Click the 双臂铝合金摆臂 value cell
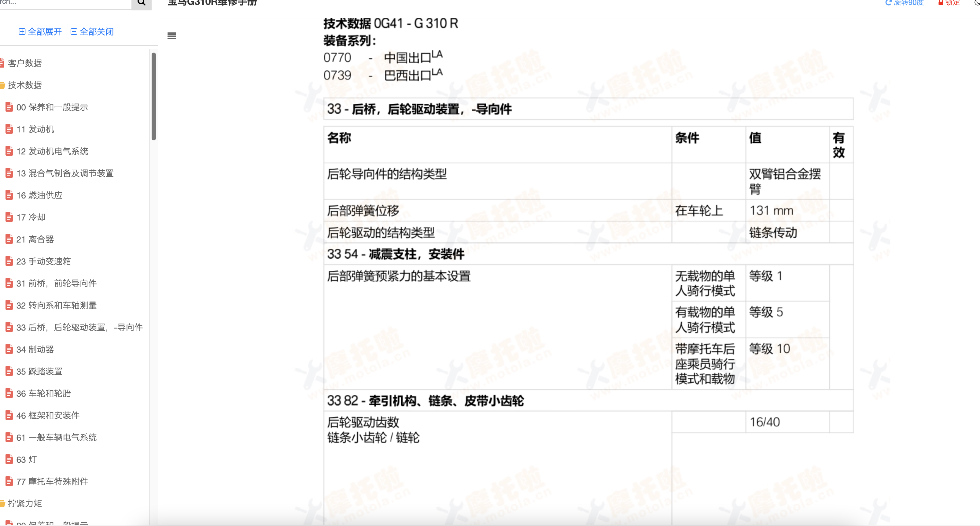 (x=787, y=181)
